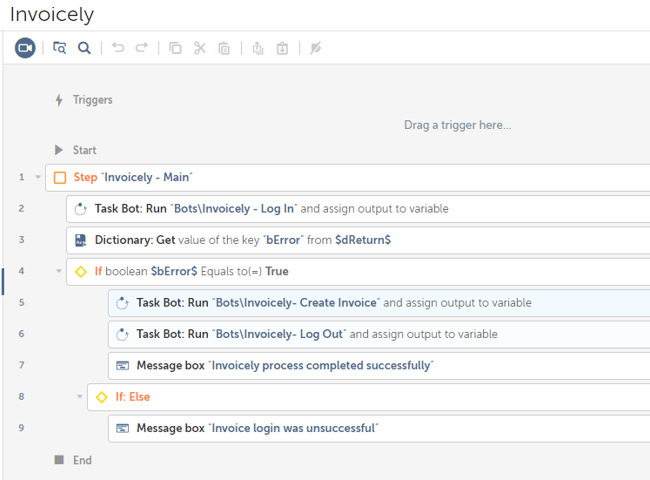Undo the last action
Screen dimensions: 650x480
tap(118, 48)
